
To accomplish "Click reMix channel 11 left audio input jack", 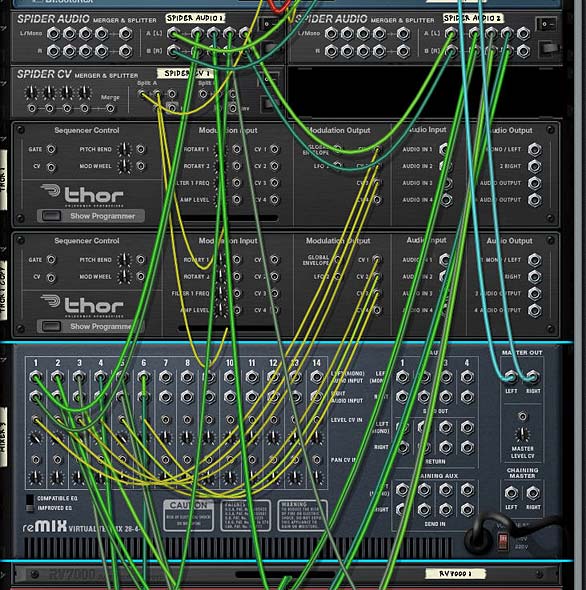I will coord(252,377).
